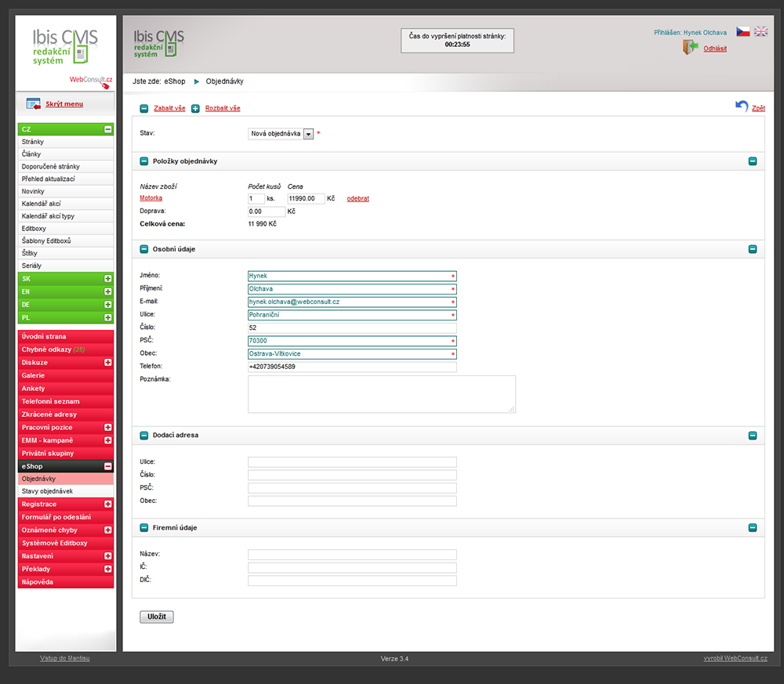Collapse Dodací adresa via the left minus icon

(x=144, y=436)
